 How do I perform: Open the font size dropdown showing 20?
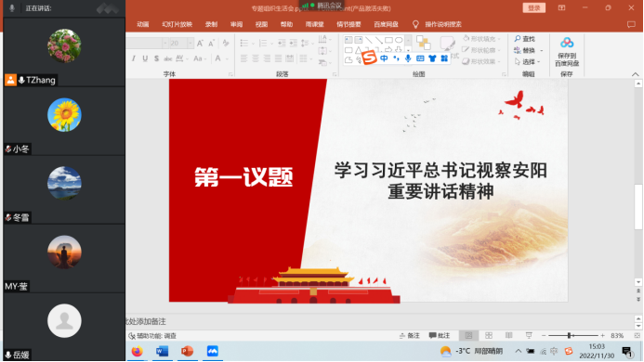tap(191, 43)
